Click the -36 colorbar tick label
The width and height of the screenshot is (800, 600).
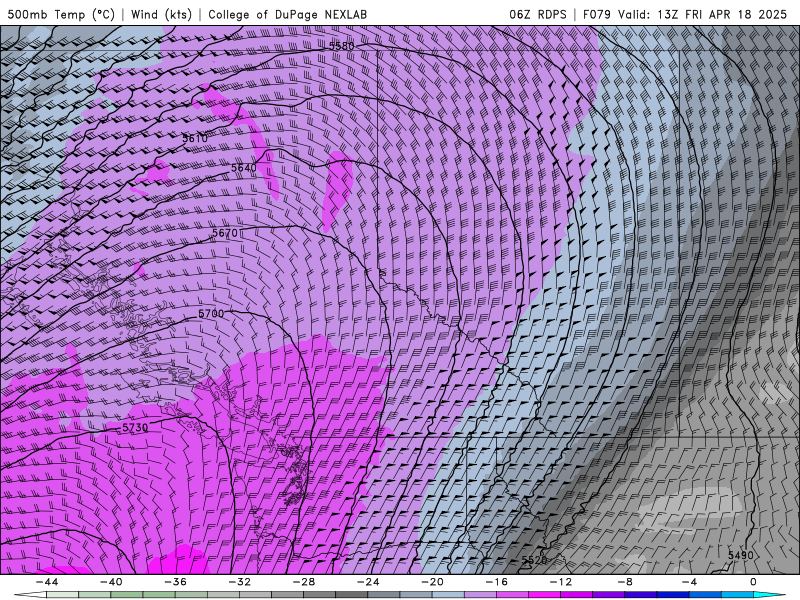(176, 582)
